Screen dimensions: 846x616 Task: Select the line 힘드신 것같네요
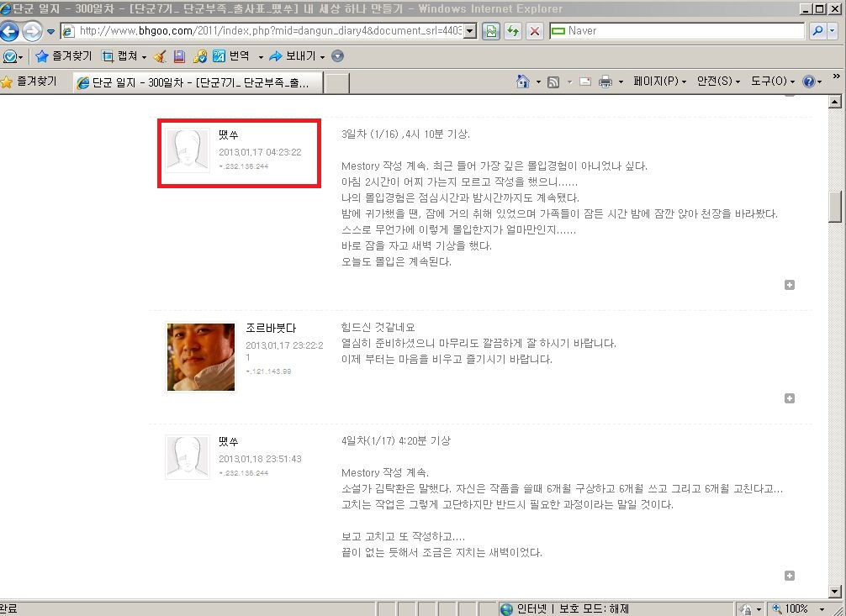378,328
